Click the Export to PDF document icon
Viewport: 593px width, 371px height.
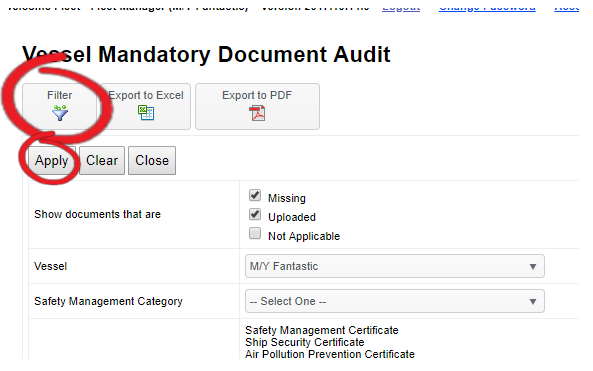[257, 113]
